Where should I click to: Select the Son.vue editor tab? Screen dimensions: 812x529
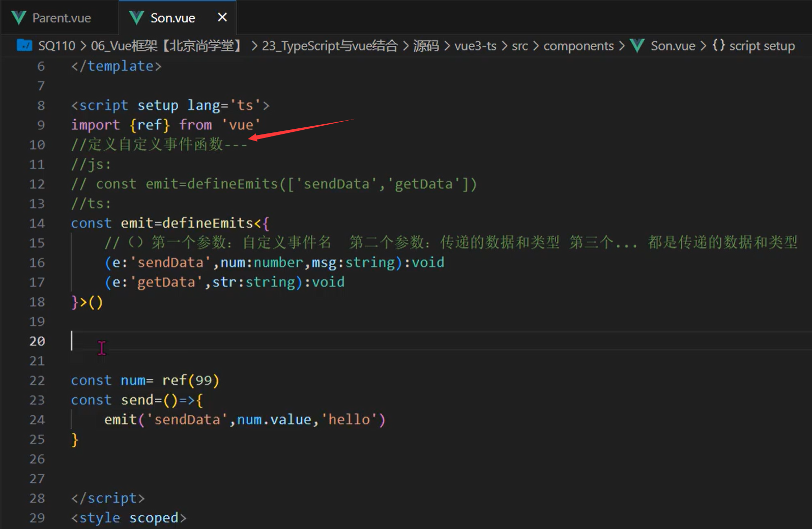click(178, 18)
